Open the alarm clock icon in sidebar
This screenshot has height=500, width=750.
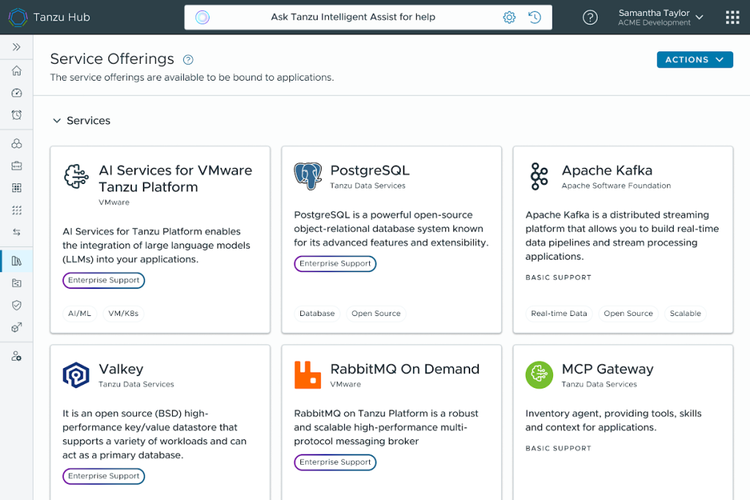coord(16,115)
